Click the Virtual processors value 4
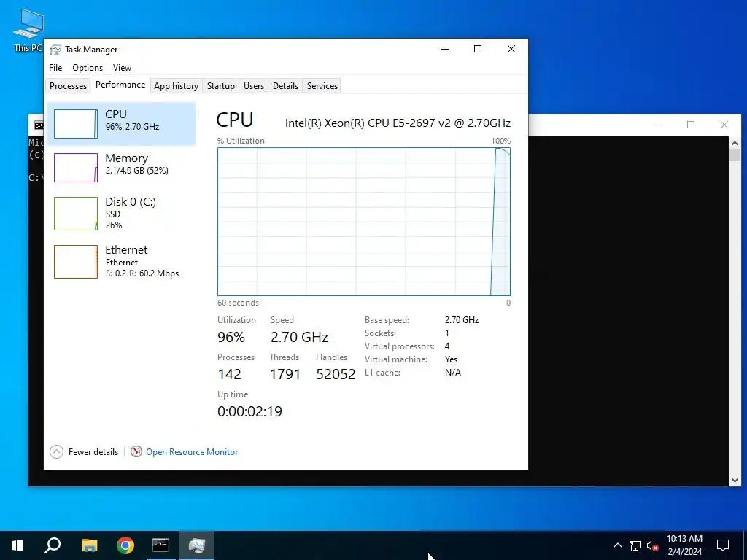Viewport: 747px width, 560px height. point(447,346)
